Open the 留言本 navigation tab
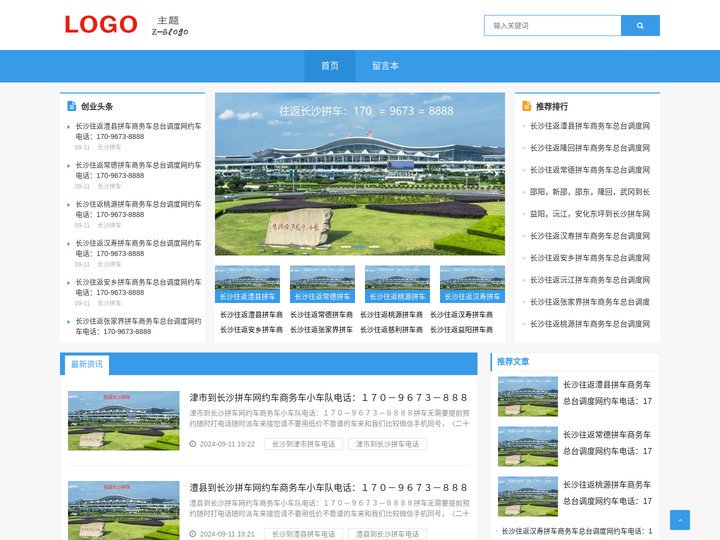This screenshot has height=540, width=720. pyautogui.click(x=385, y=66)
